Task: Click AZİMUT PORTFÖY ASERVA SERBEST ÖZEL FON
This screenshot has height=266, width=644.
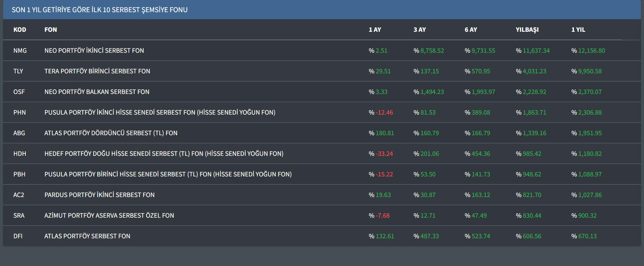Action: (109, 216)
